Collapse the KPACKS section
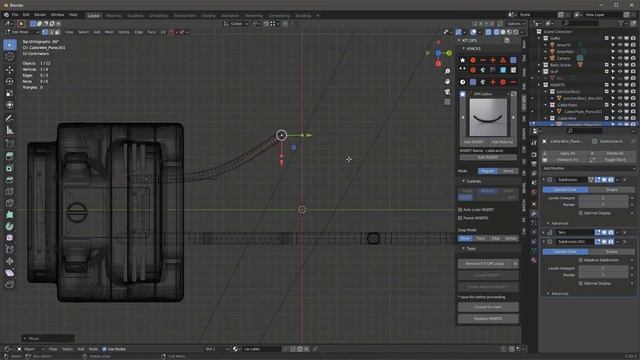640x360 pixels. pyautogui.click(x=464, y=49)
